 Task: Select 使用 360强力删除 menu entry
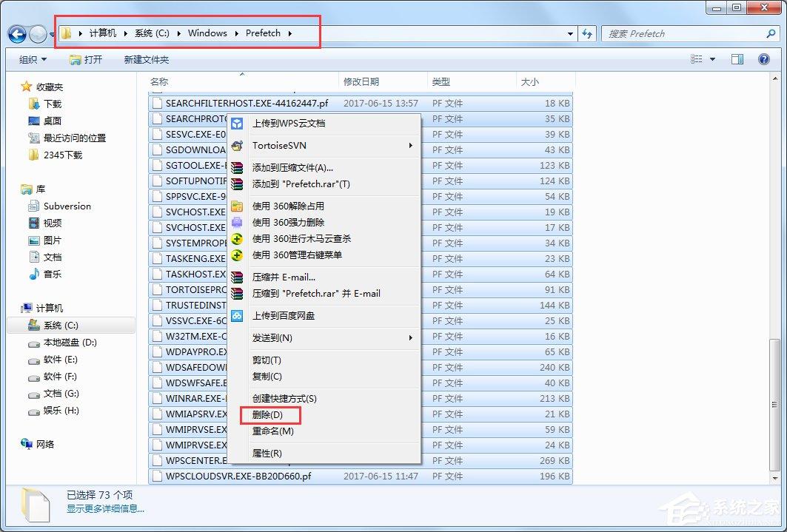click(x=325, y=222)
